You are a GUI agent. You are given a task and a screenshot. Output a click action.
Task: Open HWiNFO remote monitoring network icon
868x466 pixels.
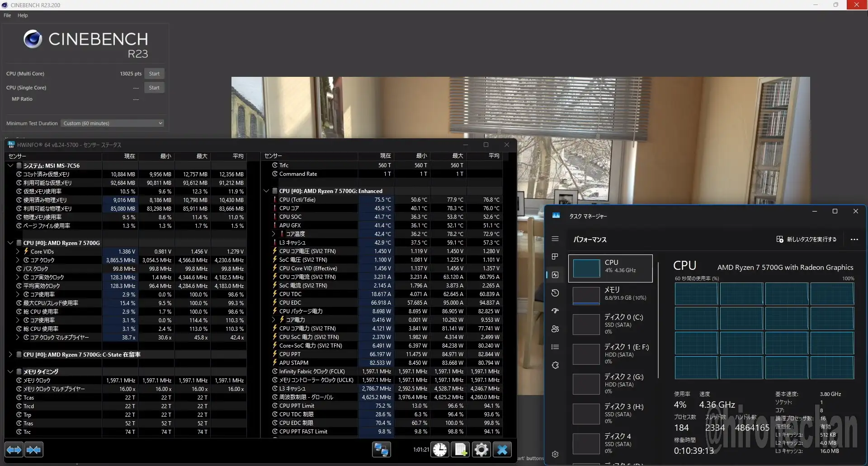[382, 450]
